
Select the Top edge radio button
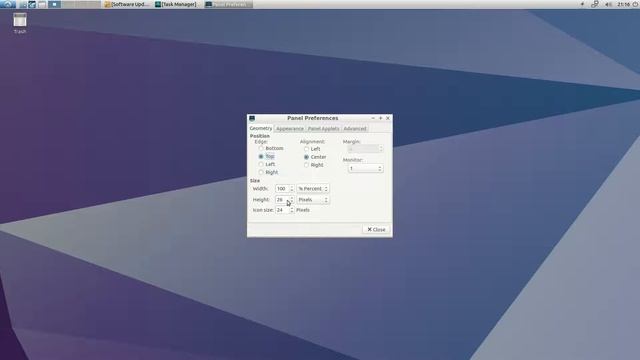[261, 156]
